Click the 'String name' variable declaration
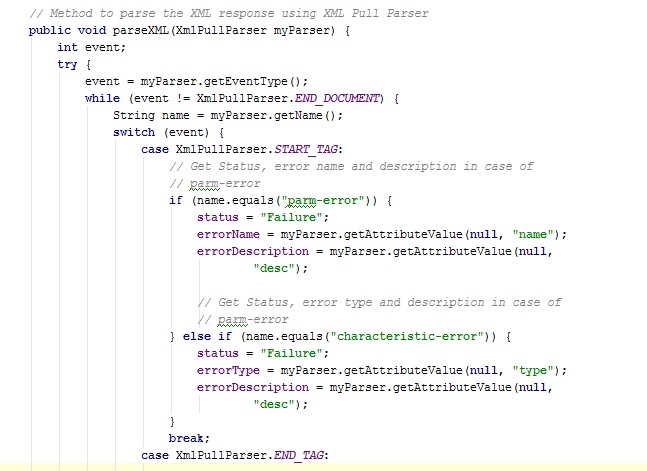647x471 pixels. point(148,115)
